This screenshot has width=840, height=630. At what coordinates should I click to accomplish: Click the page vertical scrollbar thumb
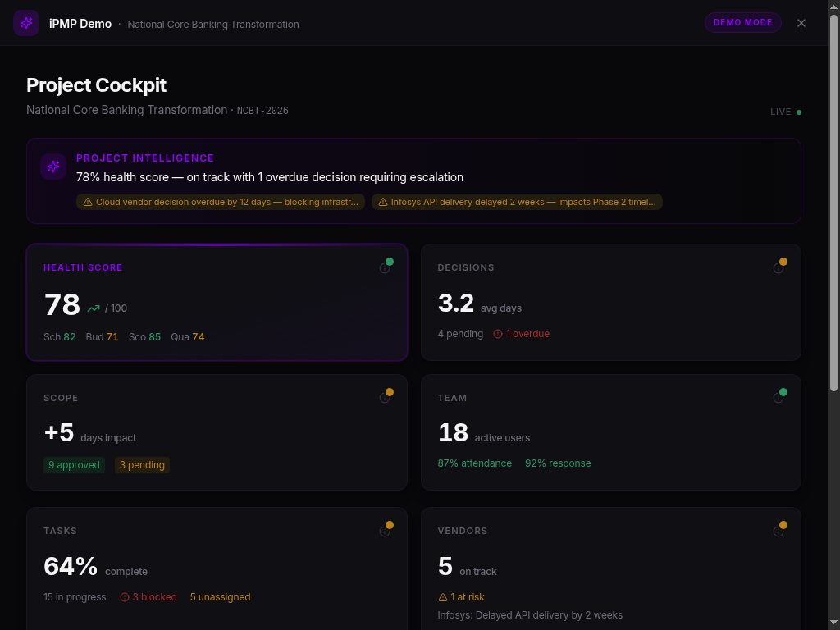click(x=833, y=203)
